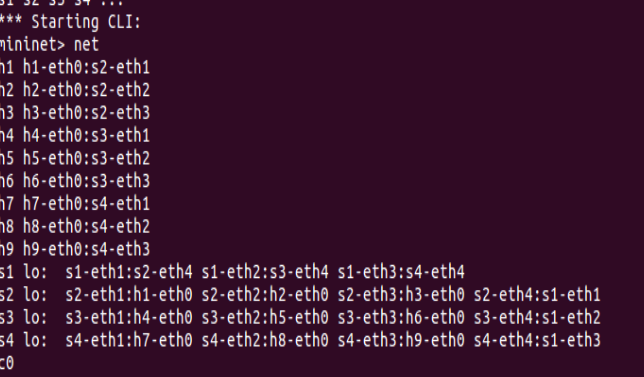The height and width of the screenshot is (377, 644).
Task: Click the 'mininet> net' command line
Action: click(49, 44)
